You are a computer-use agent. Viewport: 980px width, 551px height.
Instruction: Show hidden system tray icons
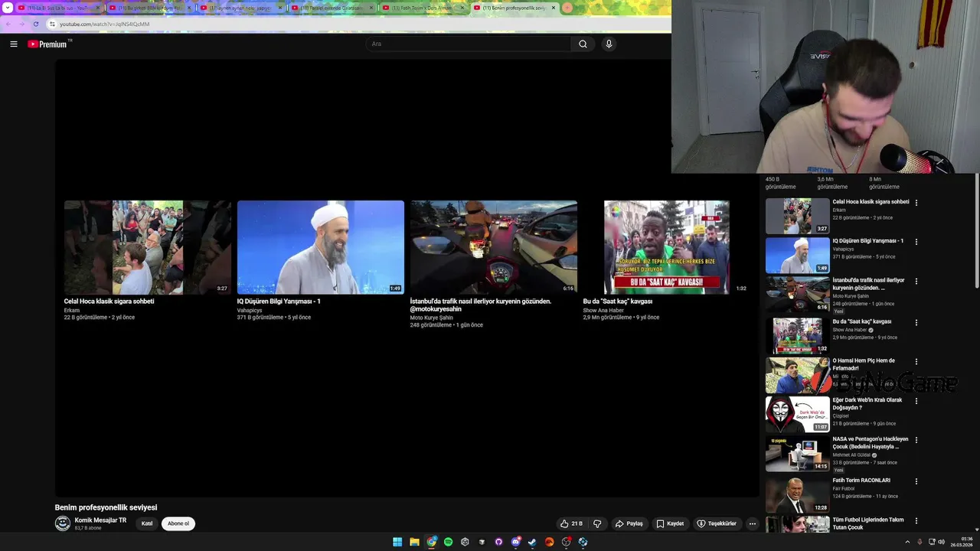tap(908, 542)
